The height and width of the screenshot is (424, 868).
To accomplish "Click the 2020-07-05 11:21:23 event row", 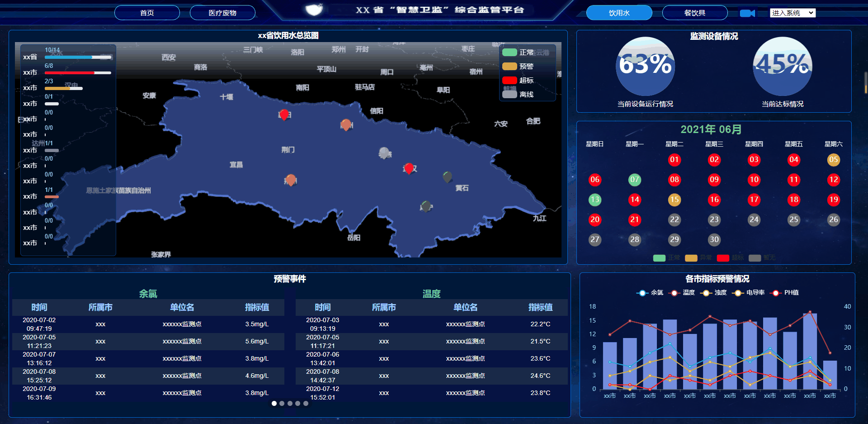I will click(x=148, y=341).
